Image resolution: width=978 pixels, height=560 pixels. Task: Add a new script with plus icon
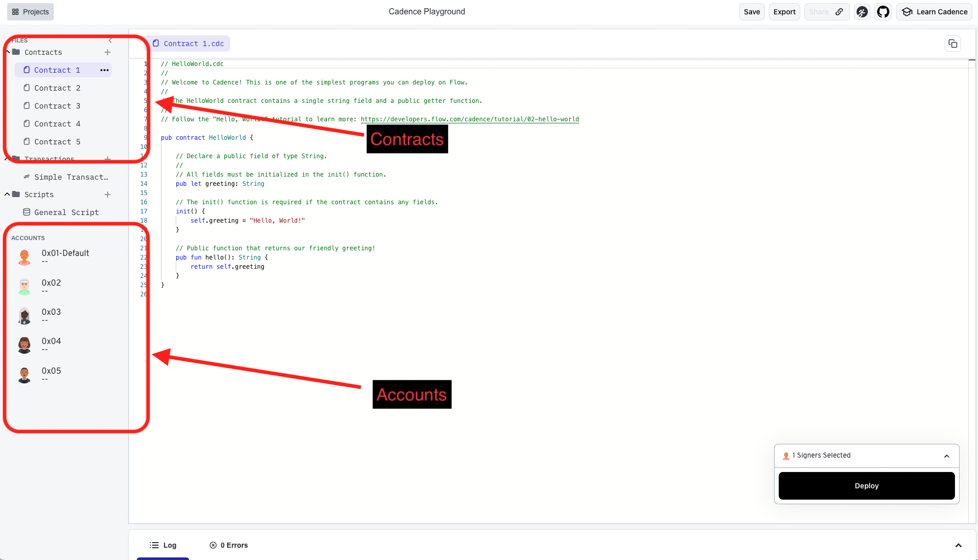[x=108, y=195]
